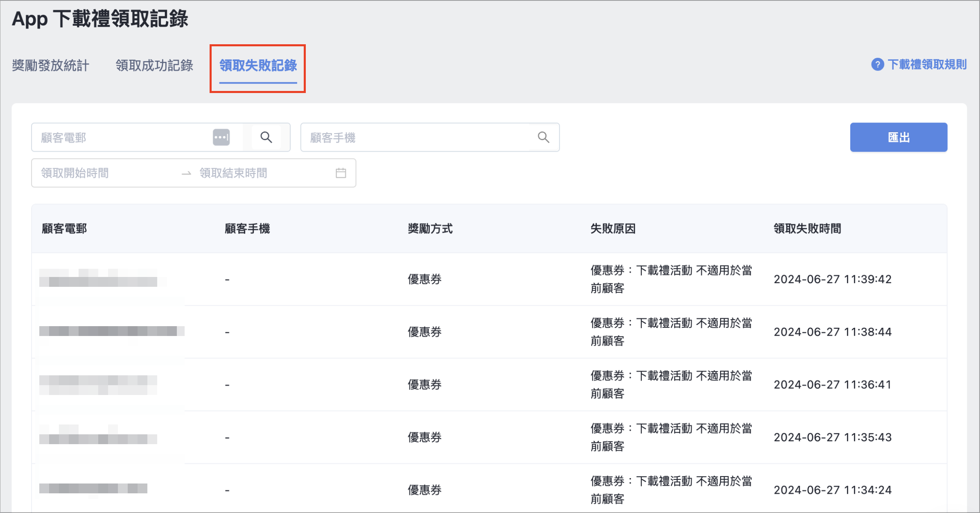Click the failure reason in the 11:39:42 row

(671, 279)
